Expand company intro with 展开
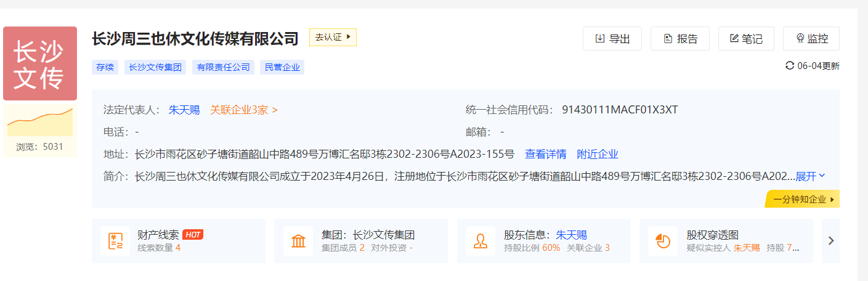This screenshot has width=868, height=281. point(810,176)
